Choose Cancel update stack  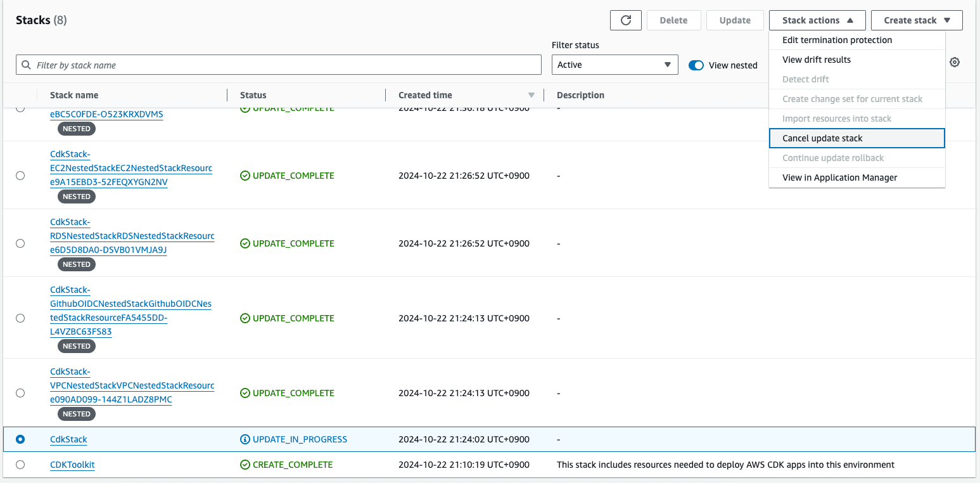[856, 138]
